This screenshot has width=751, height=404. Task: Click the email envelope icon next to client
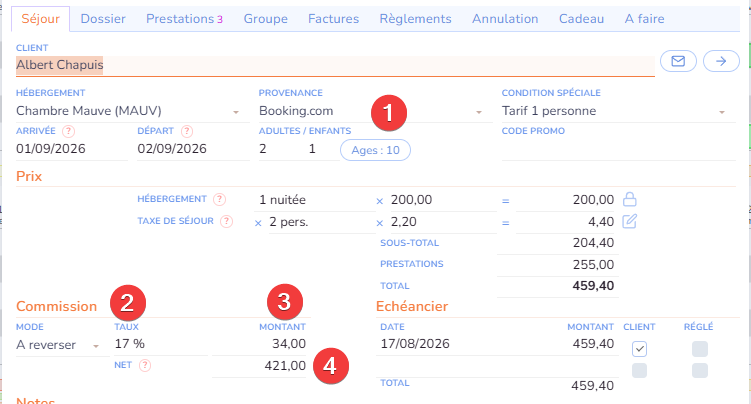point(677,61)
